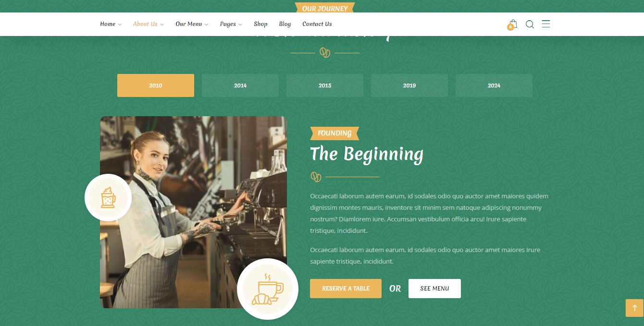Image resolution: width=644 pixels, height=326 pixels.
Task: Click the See Menu button
Action: 434,289
